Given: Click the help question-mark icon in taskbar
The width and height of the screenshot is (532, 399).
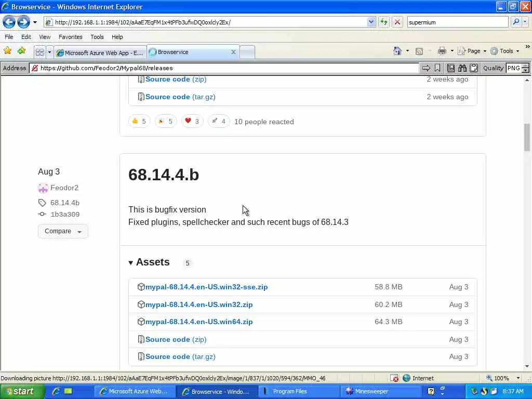Looking at the screenshot, I should tap(431, 391).
